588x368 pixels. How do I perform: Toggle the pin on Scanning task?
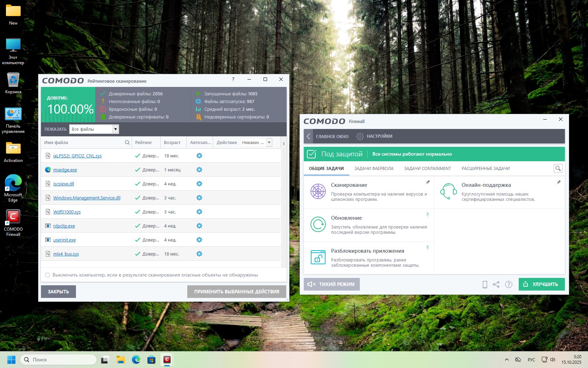[x=427, y=182]
